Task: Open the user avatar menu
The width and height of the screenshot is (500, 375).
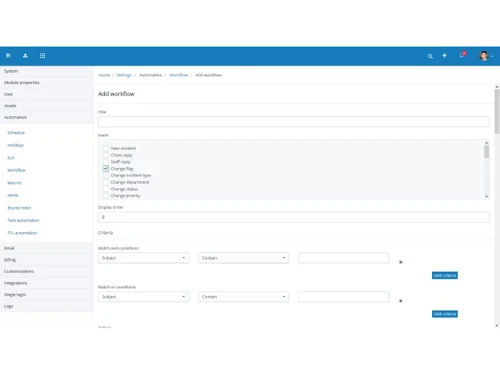Action: tap(486, 56)
